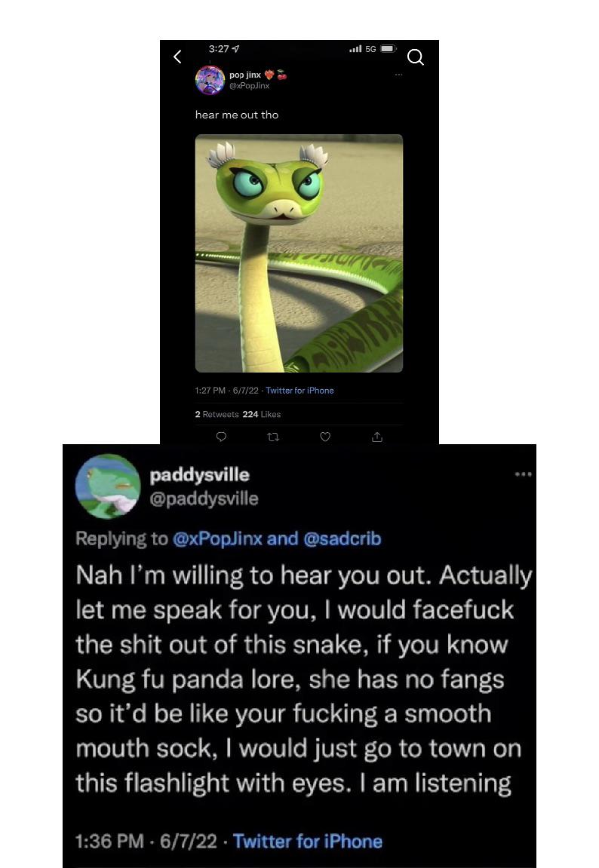Click the reply speech bubble icon
Screen dimensions: 599x868
tap(221, 437)
